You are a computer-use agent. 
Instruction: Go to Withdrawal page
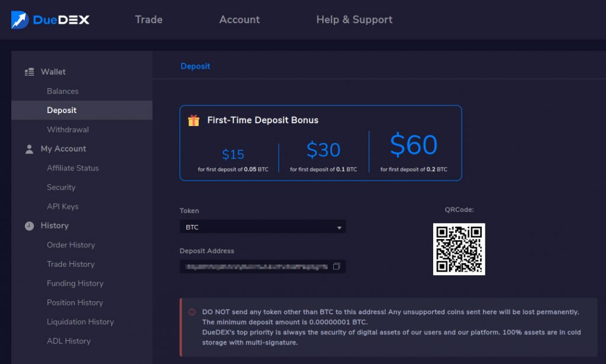(67, 130)
